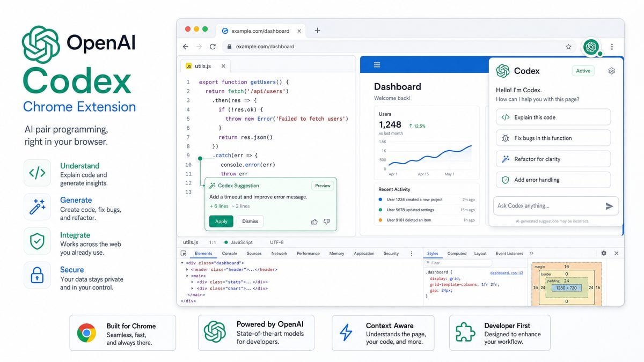
Task: Click the OpenAI logo in Powered by OpenAI
Action: pyautogui.click(x=215, y=333)
